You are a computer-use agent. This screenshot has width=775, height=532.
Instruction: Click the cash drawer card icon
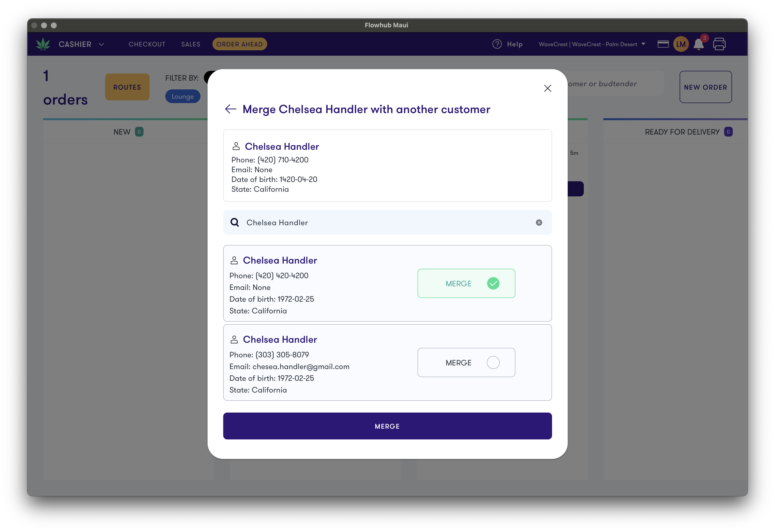pyautogui.click(x=663, y=44)
